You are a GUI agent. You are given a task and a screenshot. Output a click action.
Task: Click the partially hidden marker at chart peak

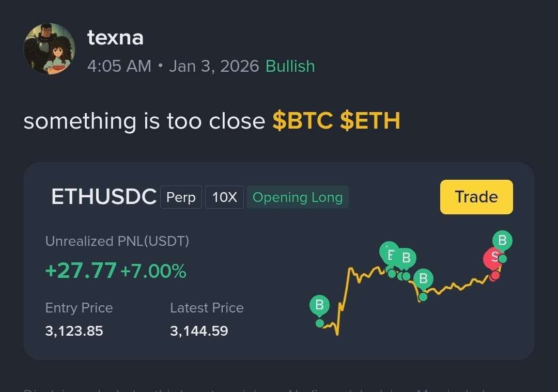pyautogui.click(x=388, y=253)
